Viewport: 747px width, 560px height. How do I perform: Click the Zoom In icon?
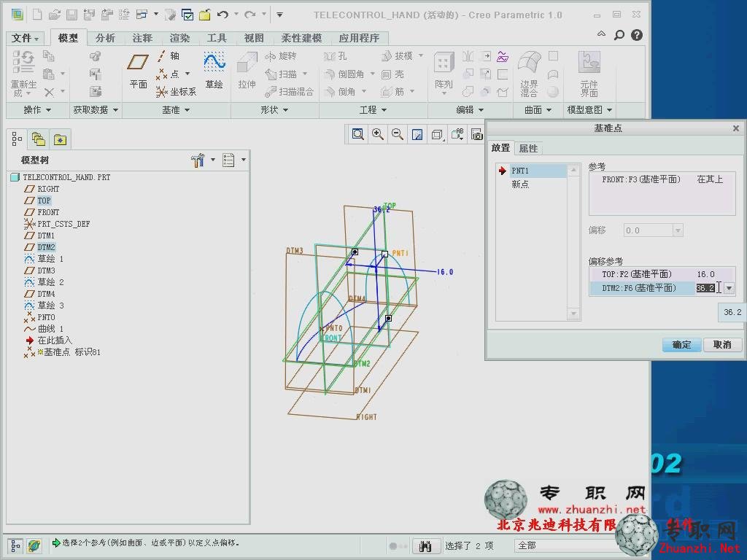coord(378,134)
